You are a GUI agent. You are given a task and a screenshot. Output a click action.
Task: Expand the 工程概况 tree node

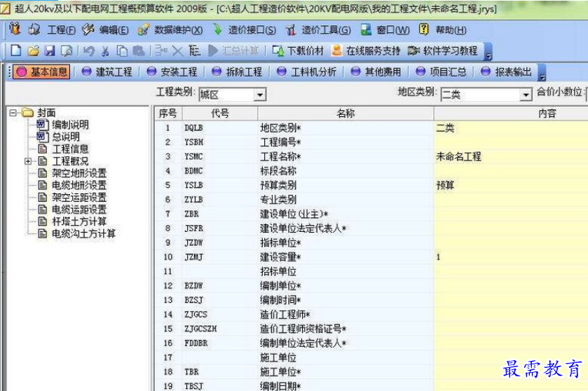28,161
